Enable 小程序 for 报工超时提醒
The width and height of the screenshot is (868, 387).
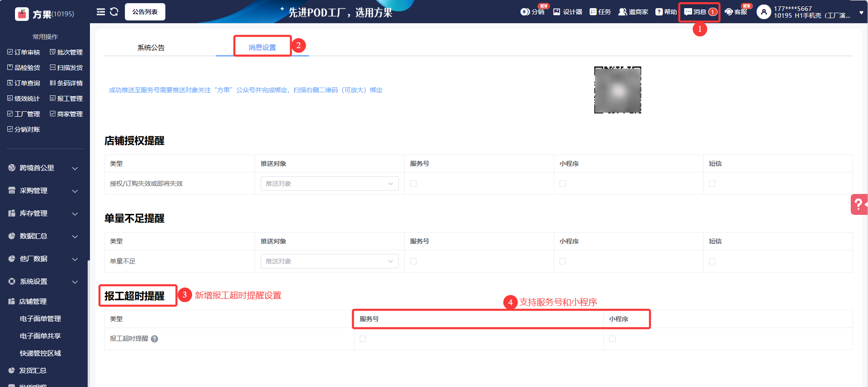612,339
